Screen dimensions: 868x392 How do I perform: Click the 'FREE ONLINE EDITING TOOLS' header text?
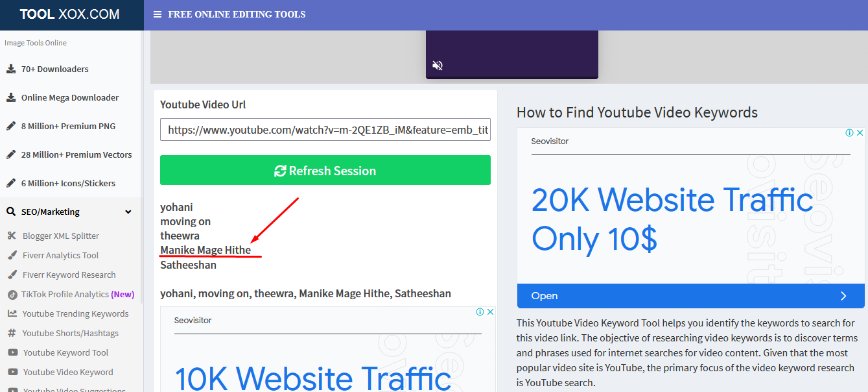pos(237,14)
